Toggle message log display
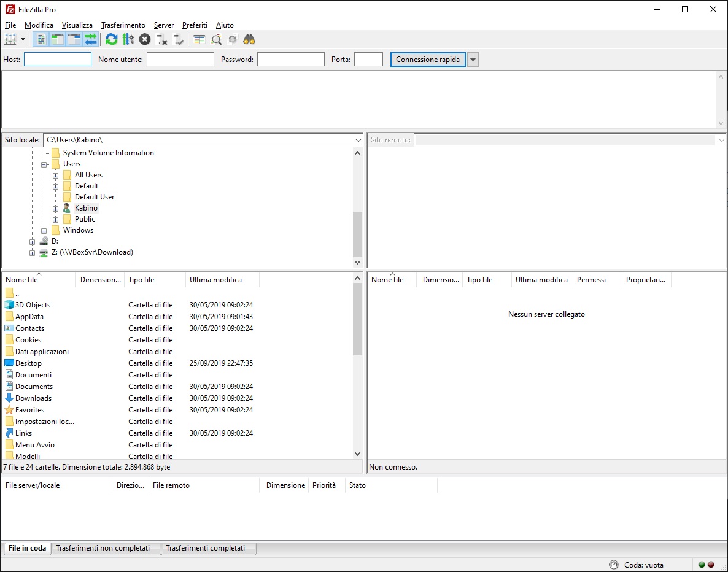Viewport: 728px width, 572px height. click(x=41, y=39)
